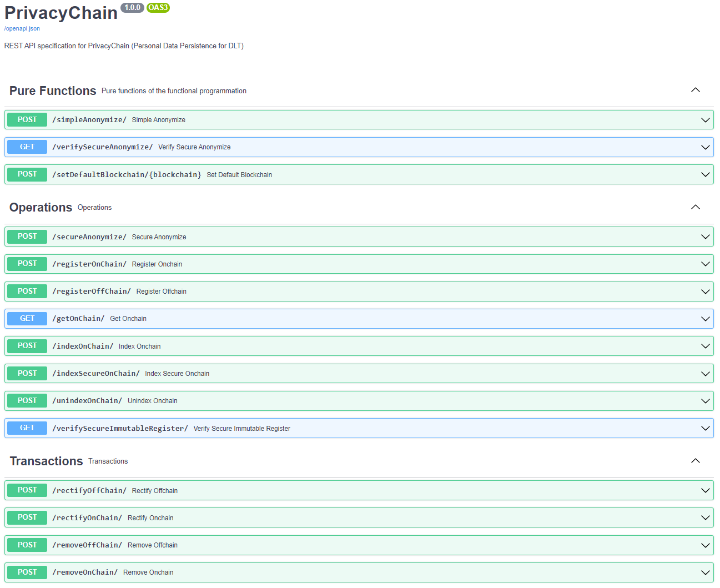Collapse the Operations section

(696, 207)
